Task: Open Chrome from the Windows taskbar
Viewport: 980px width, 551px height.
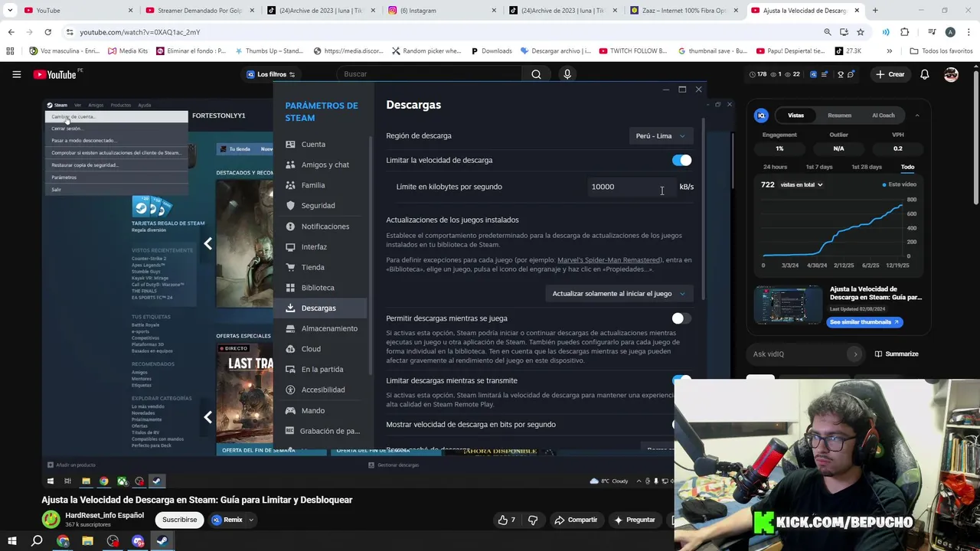Action: (63, 541)
